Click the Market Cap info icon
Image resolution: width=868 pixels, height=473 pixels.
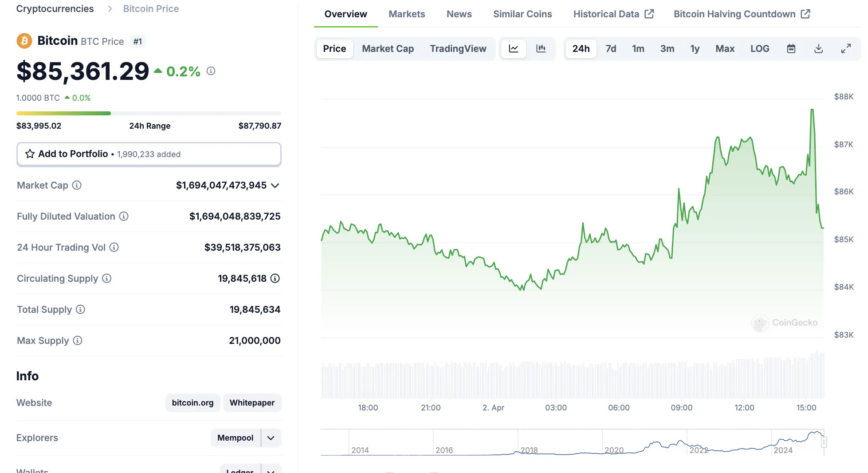coord(76,185)
